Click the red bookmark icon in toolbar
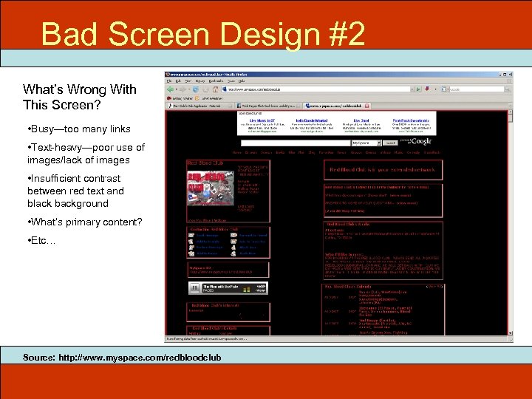Screen dimensions: 532x399 (427, 89)
